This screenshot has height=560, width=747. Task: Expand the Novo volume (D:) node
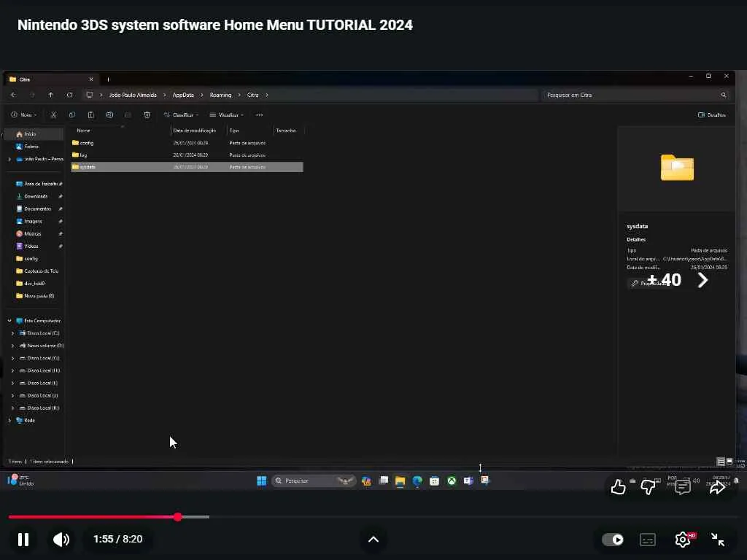pyautogui.click(x=13, y=346)
